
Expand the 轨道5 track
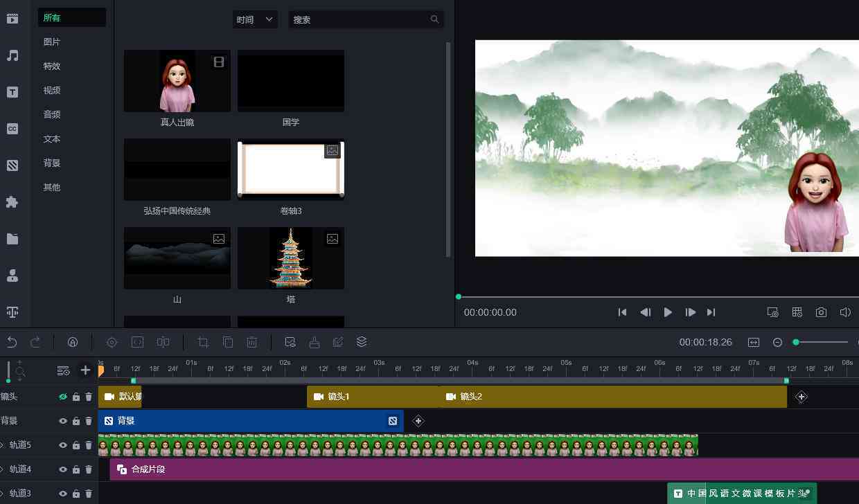[x=2, y=445]
